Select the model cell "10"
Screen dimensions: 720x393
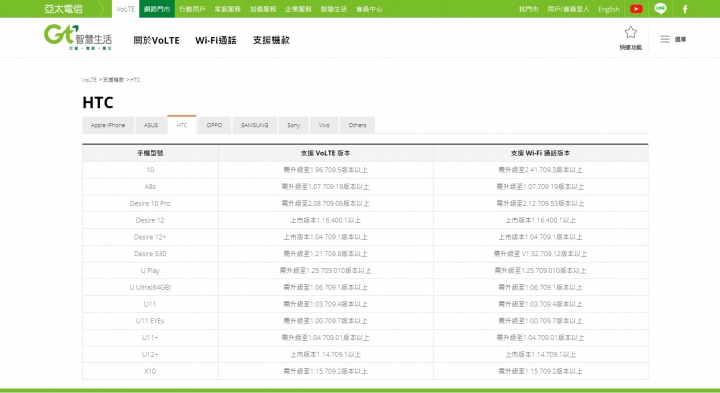pyautogui.click(x=150, y=170)
